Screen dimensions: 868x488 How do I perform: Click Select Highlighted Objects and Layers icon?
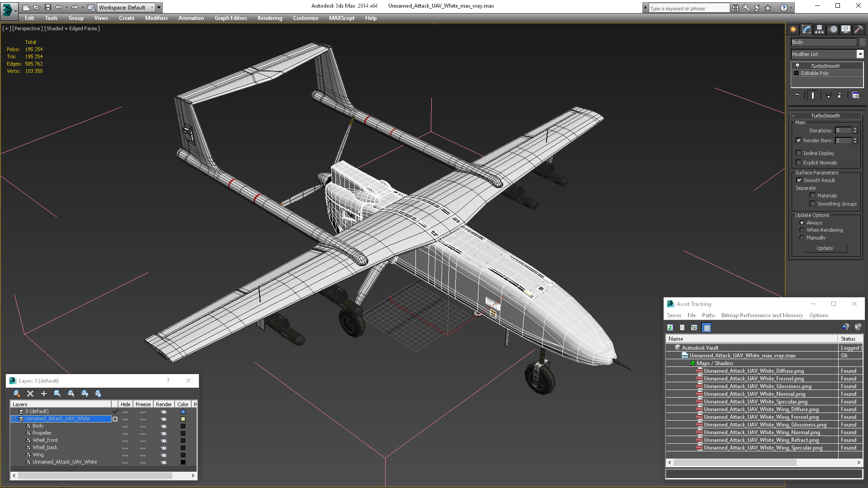tap(57, 394)
